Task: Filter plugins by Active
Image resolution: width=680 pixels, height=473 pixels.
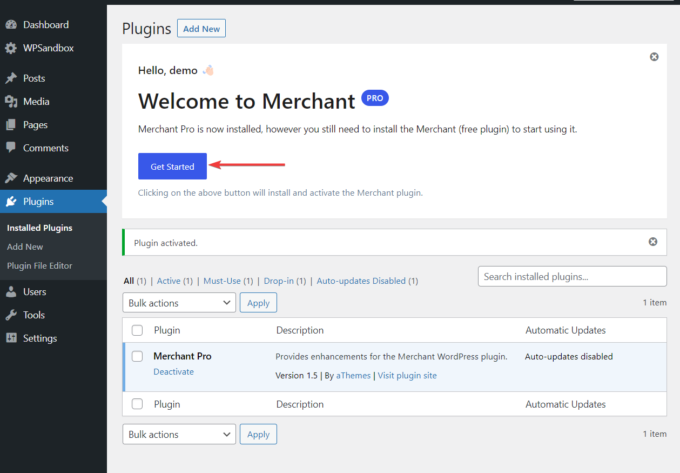Action: [168, 281]
